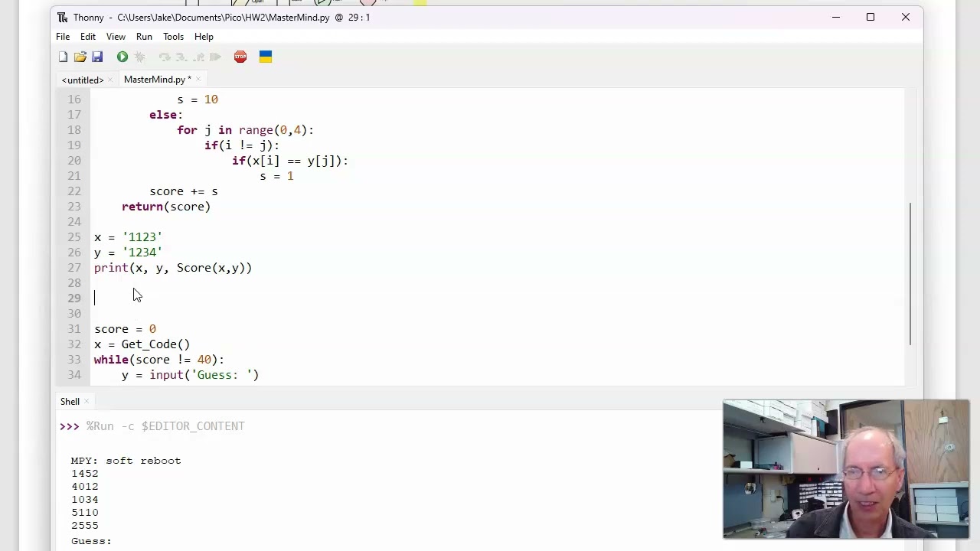Maximize the Thonny window
Image resolution: width=980 pixels, height=551 pixels.
871,17
